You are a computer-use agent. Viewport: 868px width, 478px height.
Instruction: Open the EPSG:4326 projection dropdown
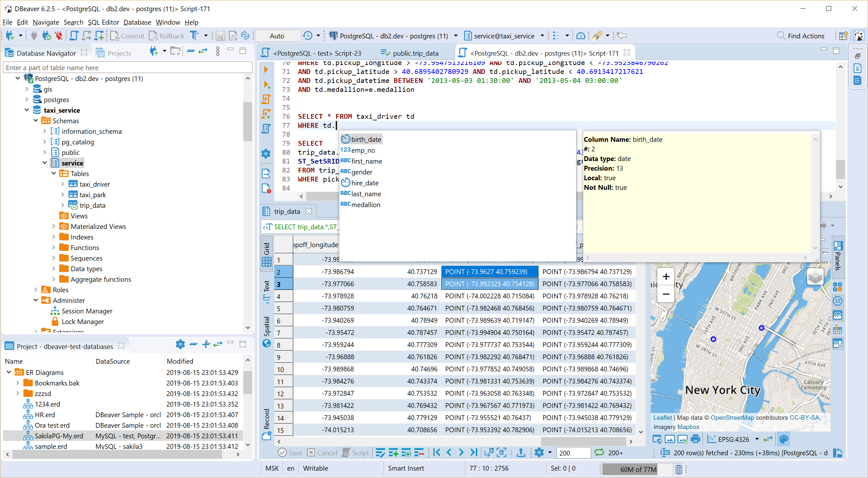point(758,439)
